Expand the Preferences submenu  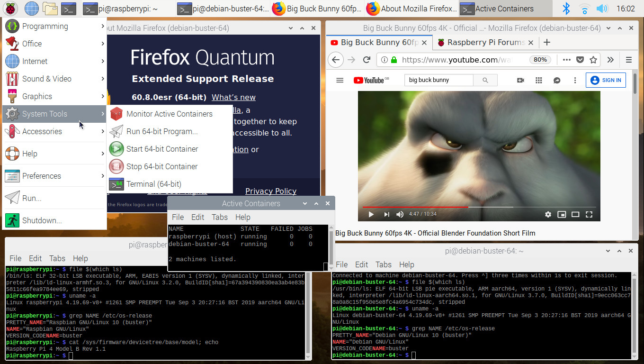point(54,176)
